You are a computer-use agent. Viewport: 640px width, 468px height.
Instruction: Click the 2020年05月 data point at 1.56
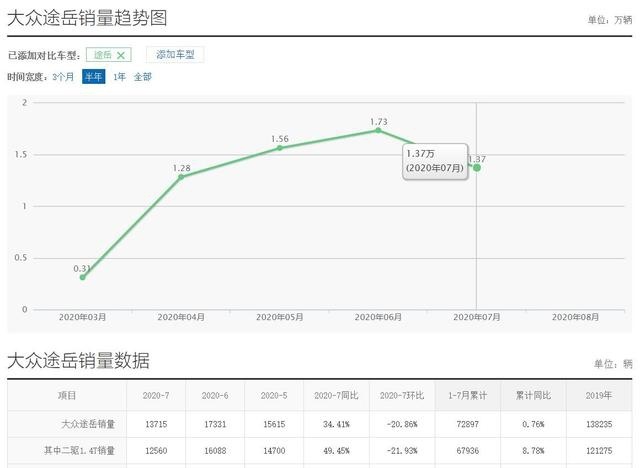click(280, 148)
